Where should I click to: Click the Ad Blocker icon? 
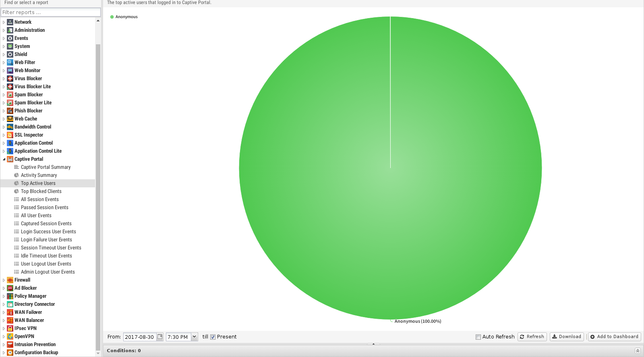point(10,288)
